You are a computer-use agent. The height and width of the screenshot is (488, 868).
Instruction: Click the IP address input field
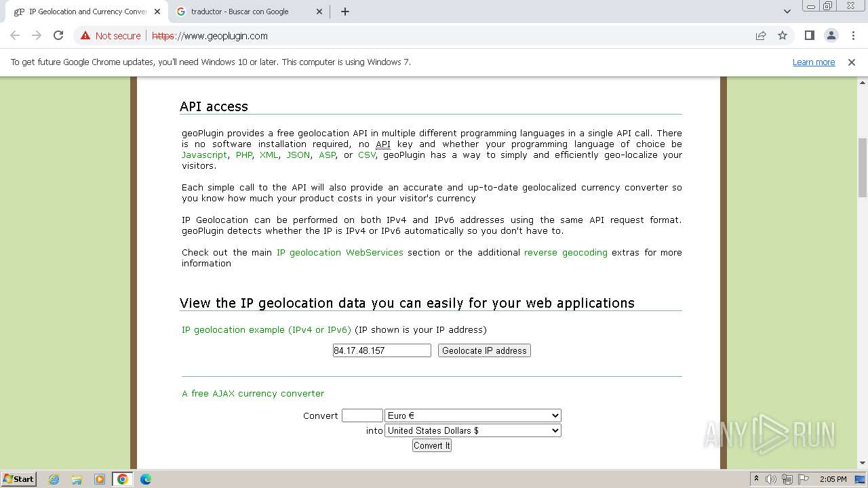coord(382,350)
